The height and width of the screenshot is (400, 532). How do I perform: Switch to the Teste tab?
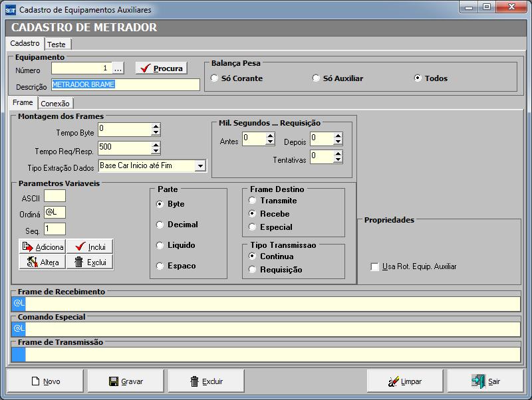coord(57,45)
